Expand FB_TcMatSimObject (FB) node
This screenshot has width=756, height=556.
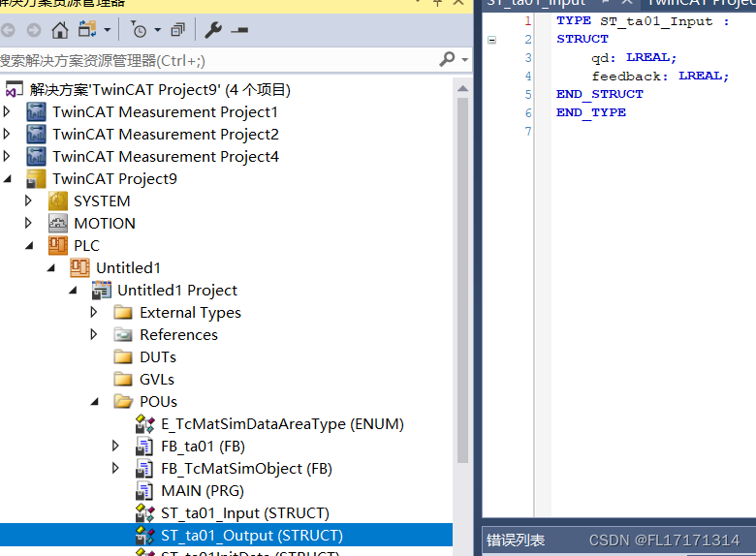click(x=115, y=468)
